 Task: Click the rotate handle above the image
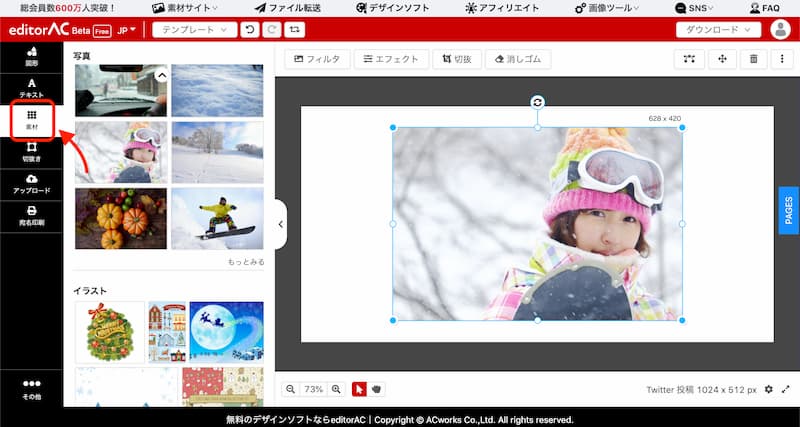click(537, 103)
